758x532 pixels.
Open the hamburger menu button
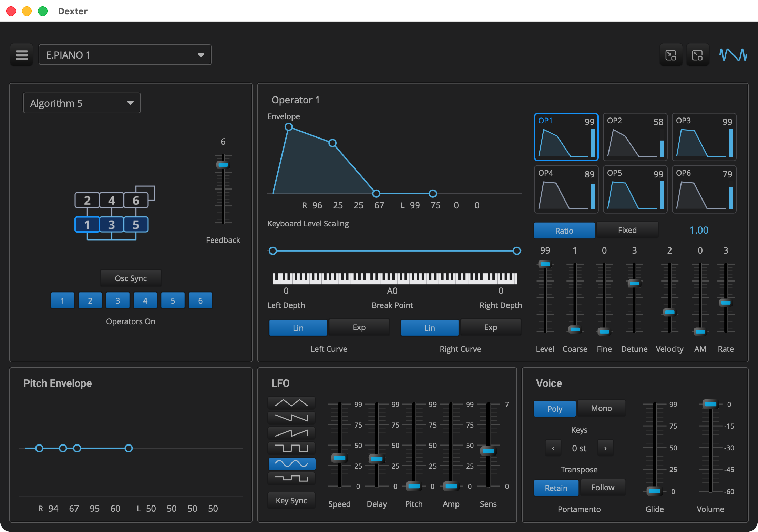coord(22,55)
